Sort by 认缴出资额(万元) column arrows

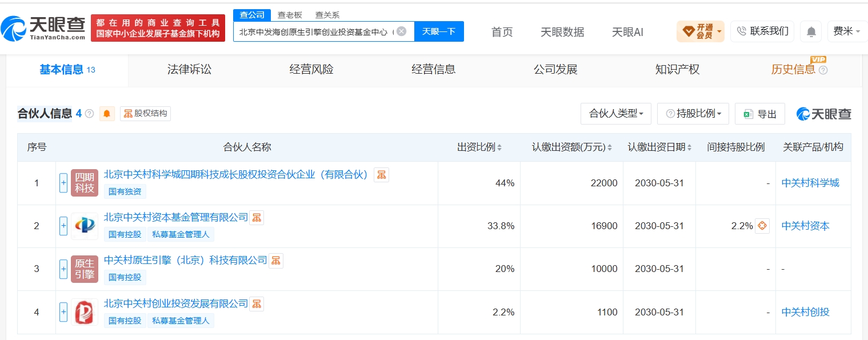tap(610, 147)
